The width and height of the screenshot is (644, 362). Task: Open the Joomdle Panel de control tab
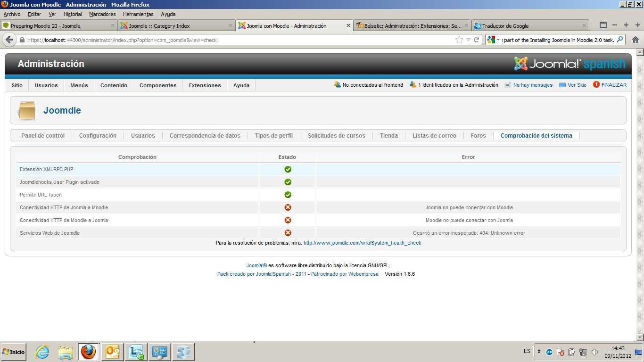[43, 136]
